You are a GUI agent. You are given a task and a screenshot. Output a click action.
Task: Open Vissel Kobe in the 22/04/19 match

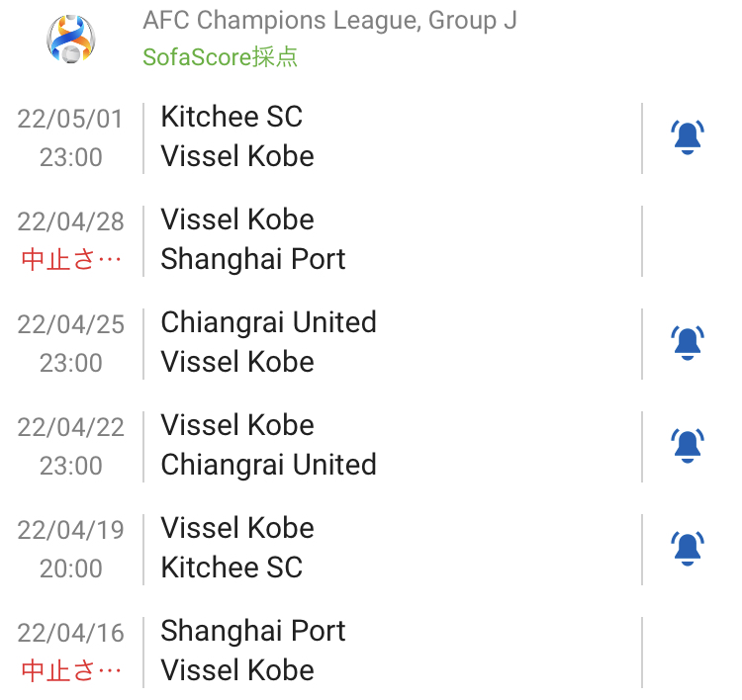pos(237,528)
